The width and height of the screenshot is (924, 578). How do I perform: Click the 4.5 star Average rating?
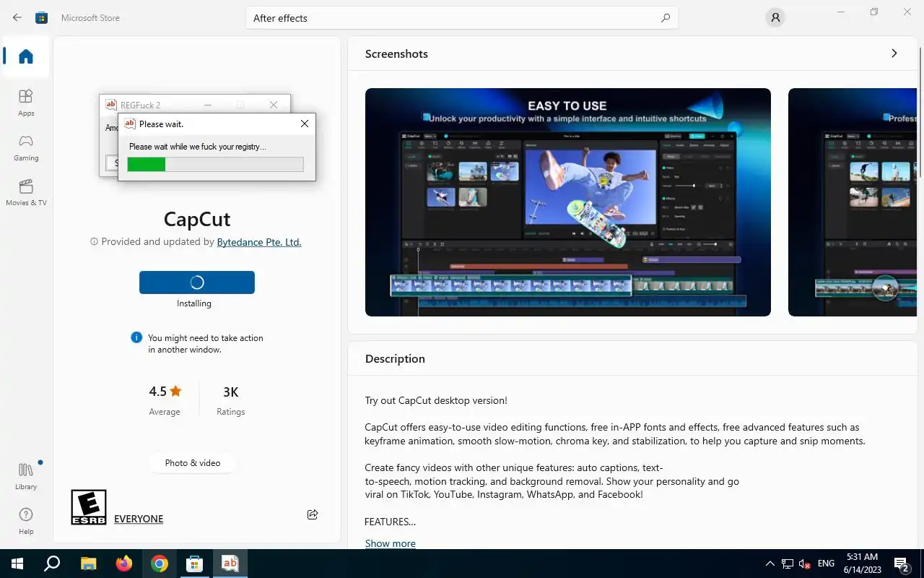tap(165, 400)
